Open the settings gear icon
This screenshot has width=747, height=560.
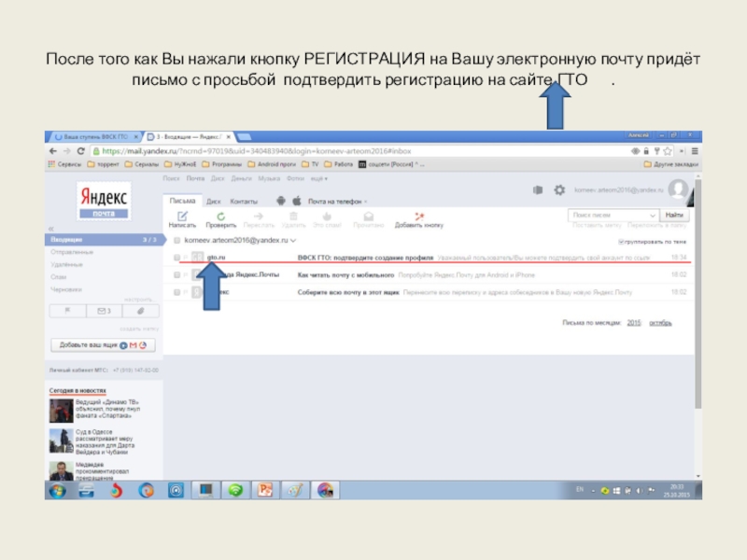pos(559,189)
